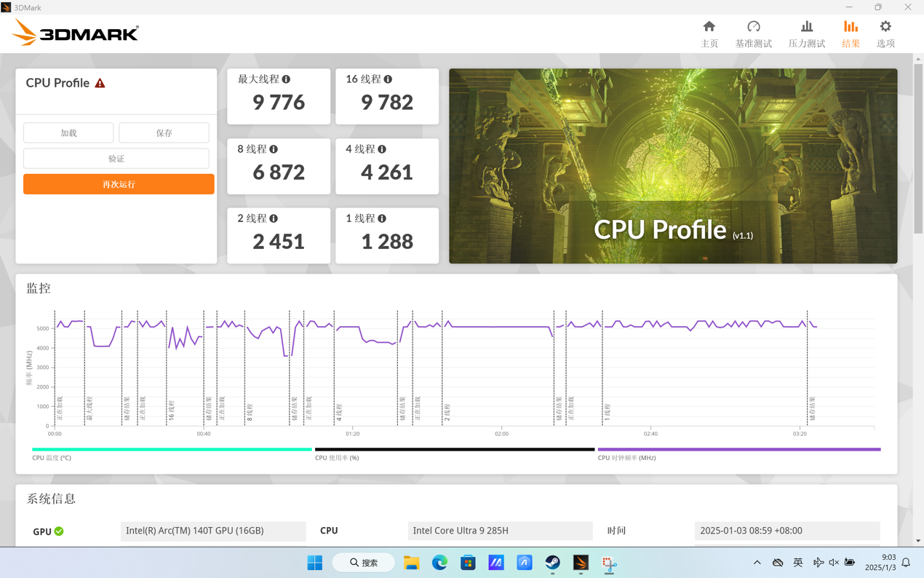Image resolution: width=924 pixels, height=578 pixels.
Task: Toggle the CPU 使用率 legend line
Action: pos(454,450)
